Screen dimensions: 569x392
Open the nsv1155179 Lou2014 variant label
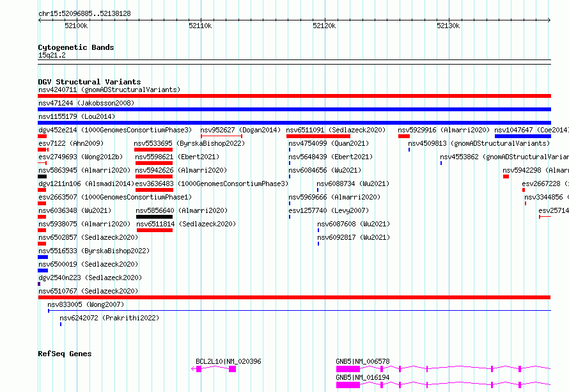point(77,116)
